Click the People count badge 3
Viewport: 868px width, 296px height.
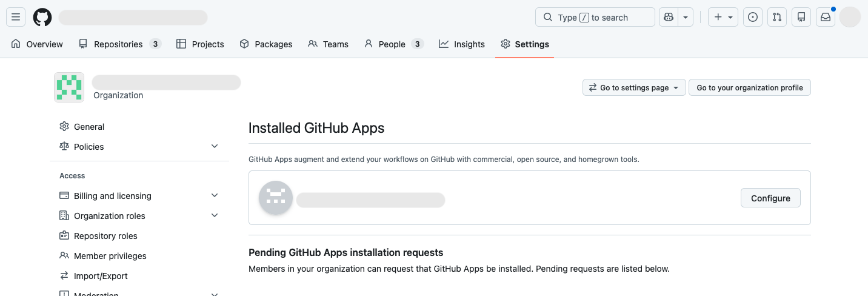coord(417,44)
